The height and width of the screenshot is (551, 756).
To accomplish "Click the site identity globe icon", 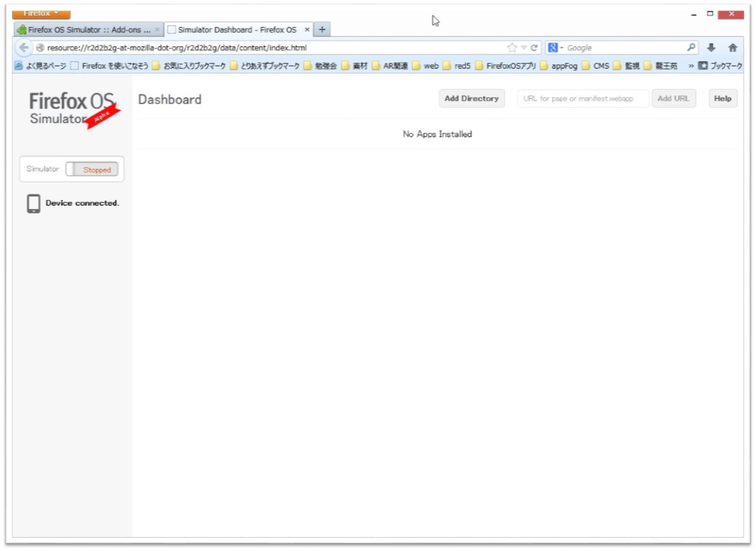I will (x=40, y=48).
